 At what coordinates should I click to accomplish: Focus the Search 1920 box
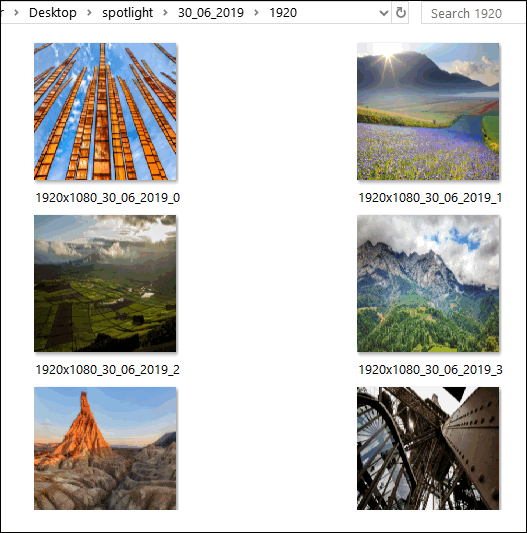pos(474,13)
